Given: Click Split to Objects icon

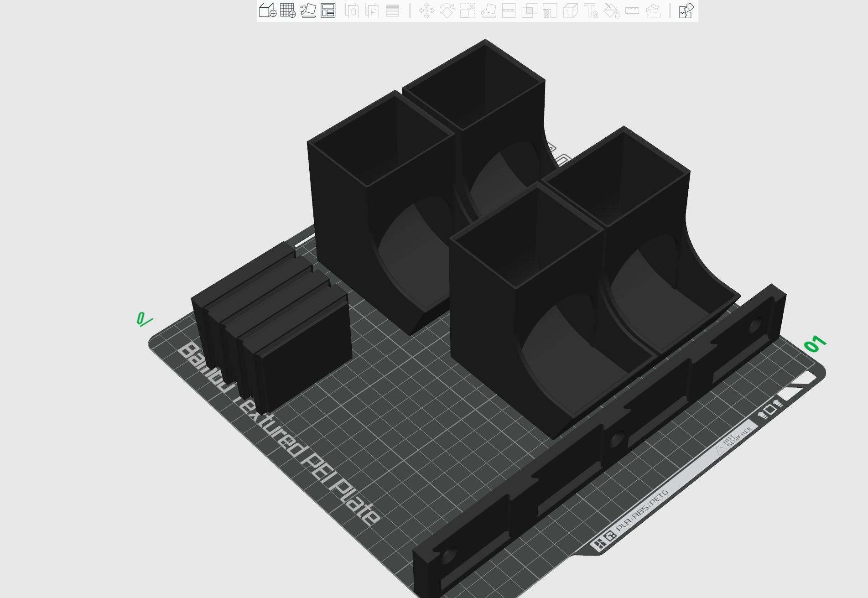Looking at the screenshot, I should (x=352, y=10).
